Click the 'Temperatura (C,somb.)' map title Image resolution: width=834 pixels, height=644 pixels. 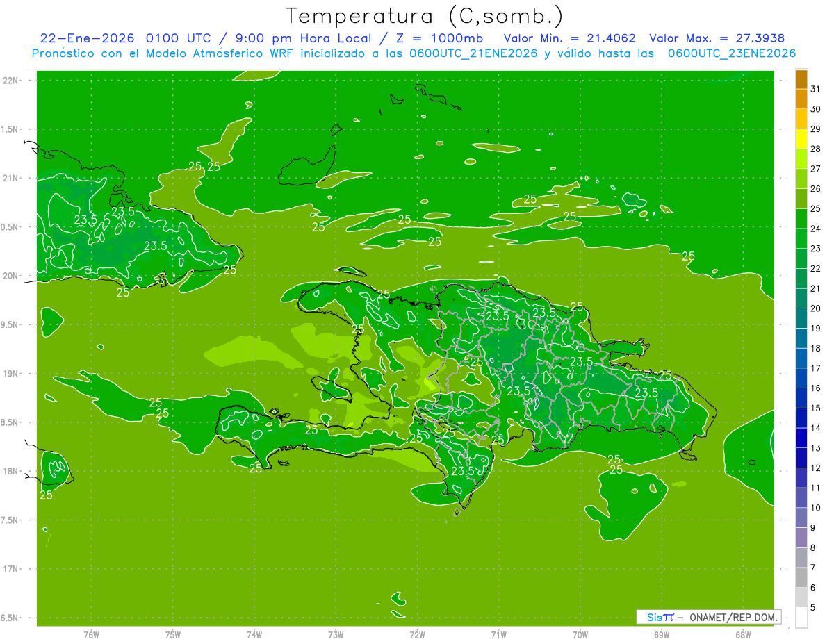(425, 16)
